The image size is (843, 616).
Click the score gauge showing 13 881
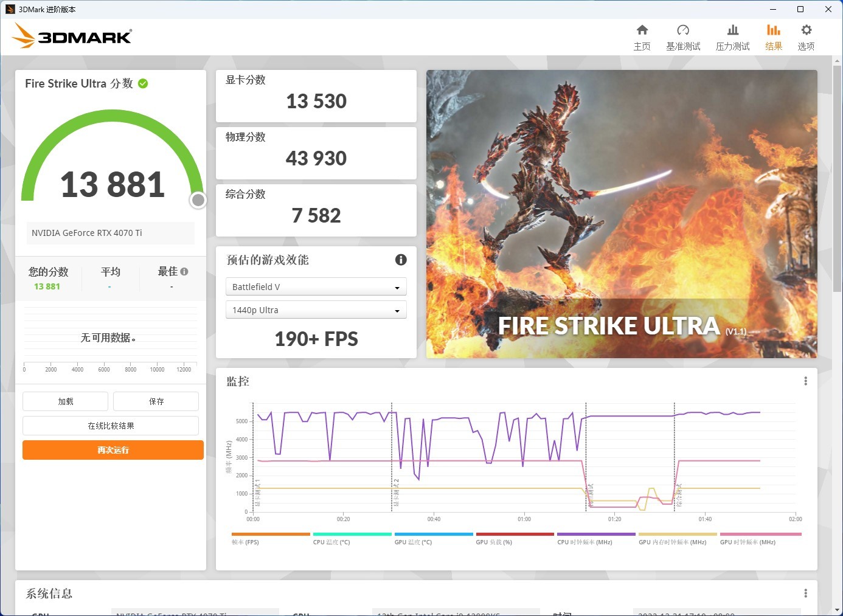tap(111, 184)
